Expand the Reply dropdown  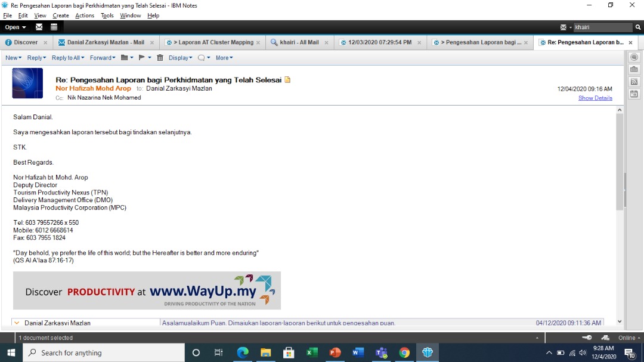[37, 58]
